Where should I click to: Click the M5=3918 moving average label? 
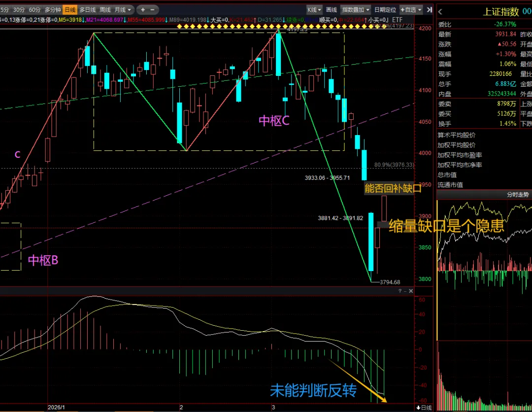[71, 20]
